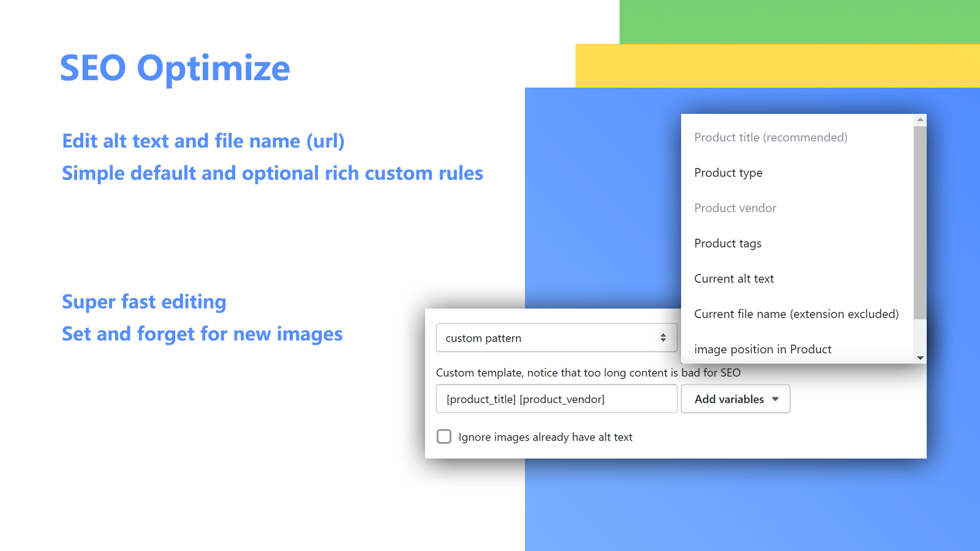
Task: Click 'Set and forget for new images' text
Action: click(x=202, y=334)
